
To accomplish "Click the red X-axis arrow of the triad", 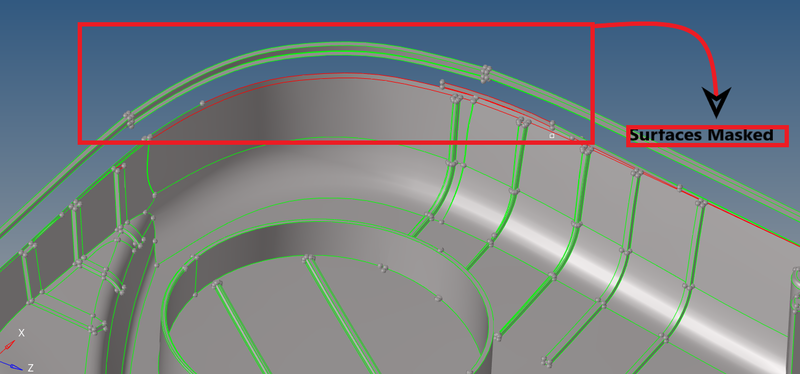I will [7, 347].
